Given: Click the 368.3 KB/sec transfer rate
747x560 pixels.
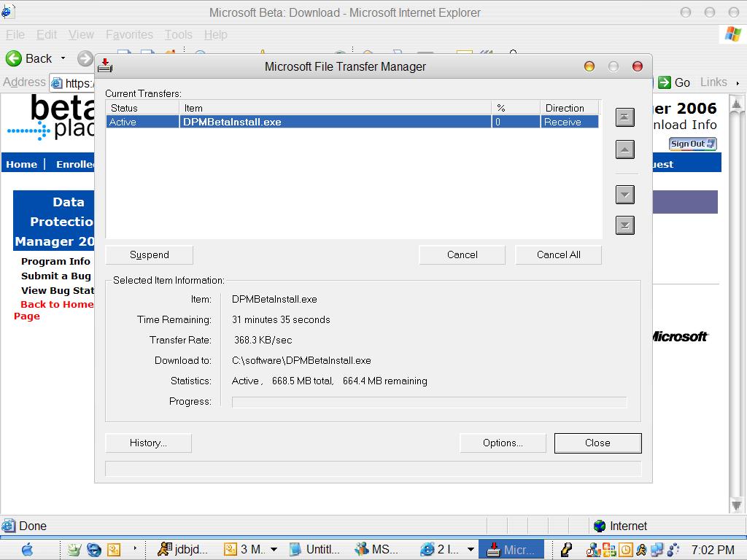Looking at the screenshot, I should click(263, 340).
